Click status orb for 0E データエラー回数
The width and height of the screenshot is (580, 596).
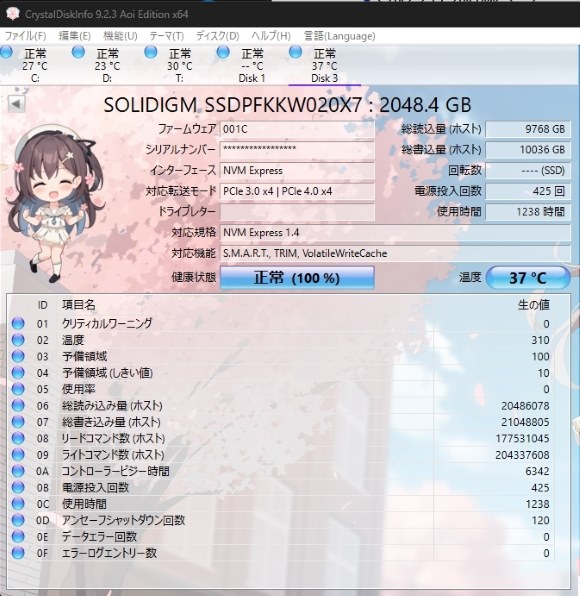pos(18,536)
